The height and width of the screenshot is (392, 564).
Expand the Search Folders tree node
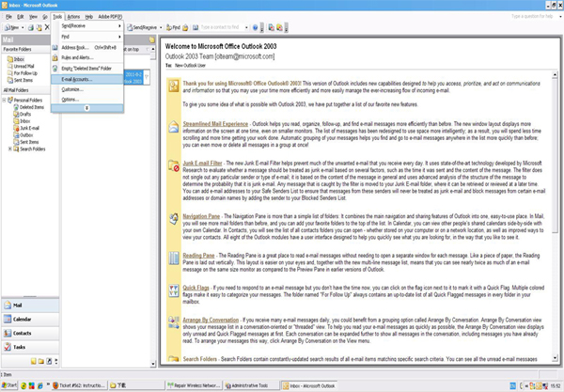(x=9, y=149)
